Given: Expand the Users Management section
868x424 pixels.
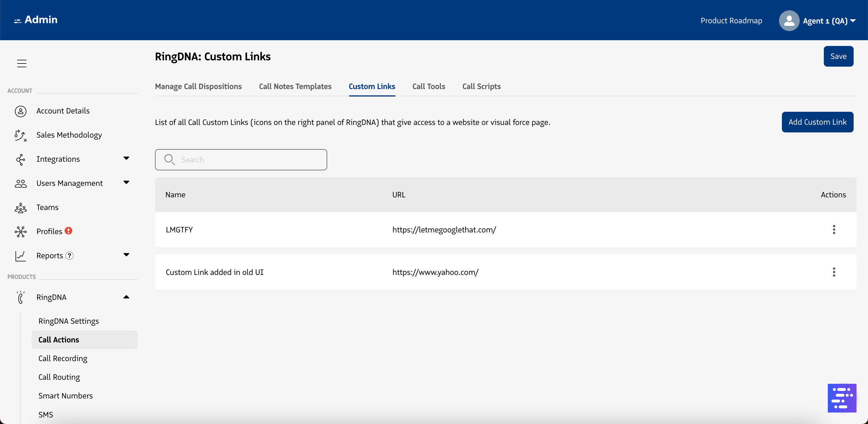Looking at the screenshot, I should (126, 183).
